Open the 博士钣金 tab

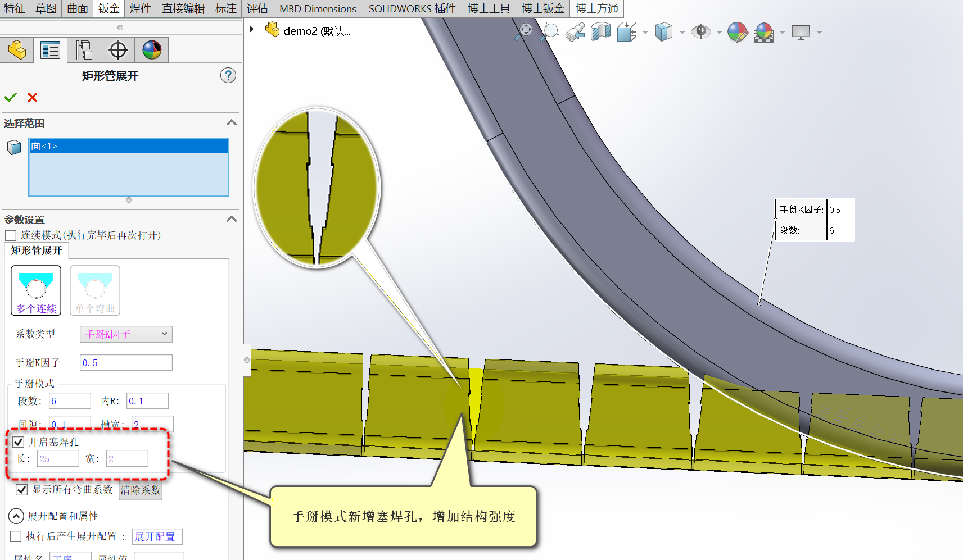click(542, 8)
